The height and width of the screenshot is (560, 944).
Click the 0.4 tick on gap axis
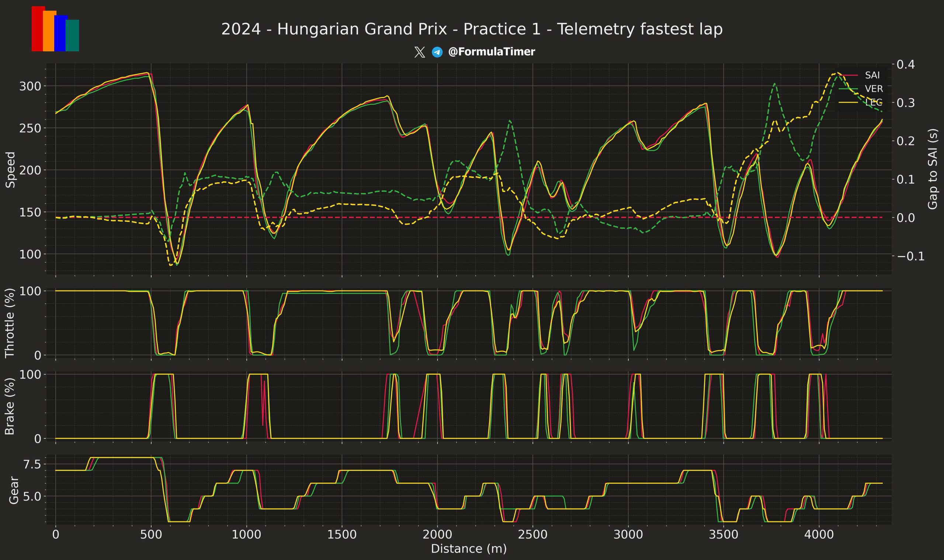coord(906,64)
